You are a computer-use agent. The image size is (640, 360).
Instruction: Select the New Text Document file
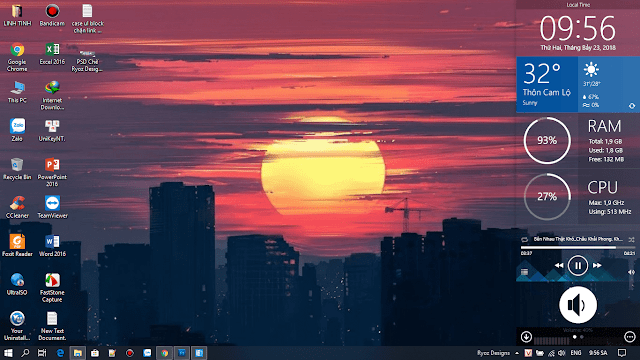pos(52,326)
